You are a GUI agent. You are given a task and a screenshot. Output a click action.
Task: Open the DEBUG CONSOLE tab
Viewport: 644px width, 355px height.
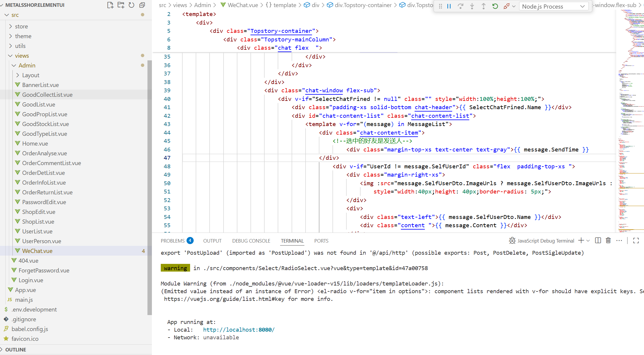click(251, 241)
